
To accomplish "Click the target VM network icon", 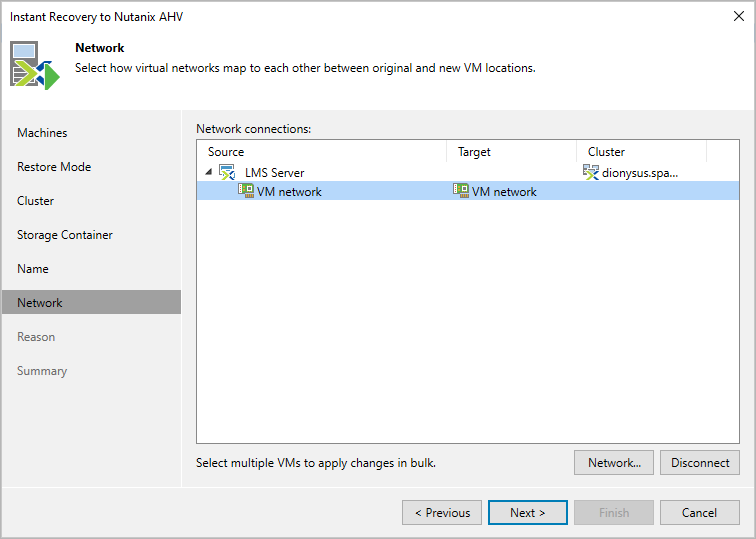I will (461, 191).
